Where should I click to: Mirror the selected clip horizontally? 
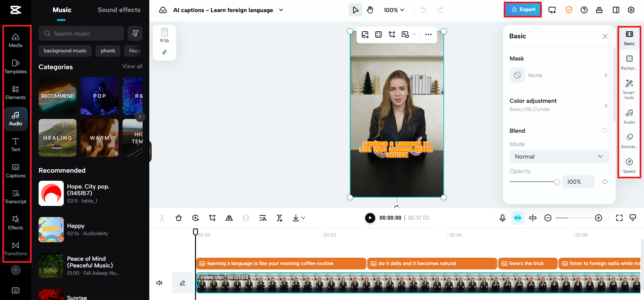229,218
